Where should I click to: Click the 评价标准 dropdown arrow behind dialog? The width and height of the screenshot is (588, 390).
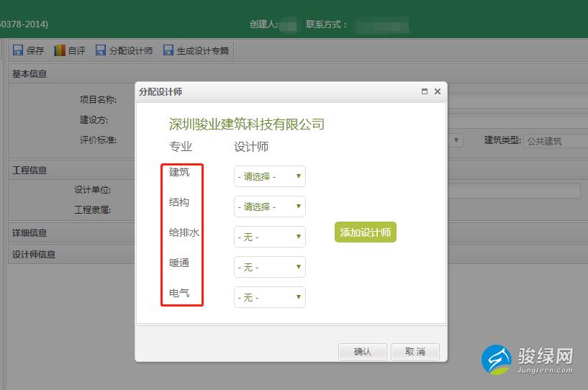click(456, 140)
